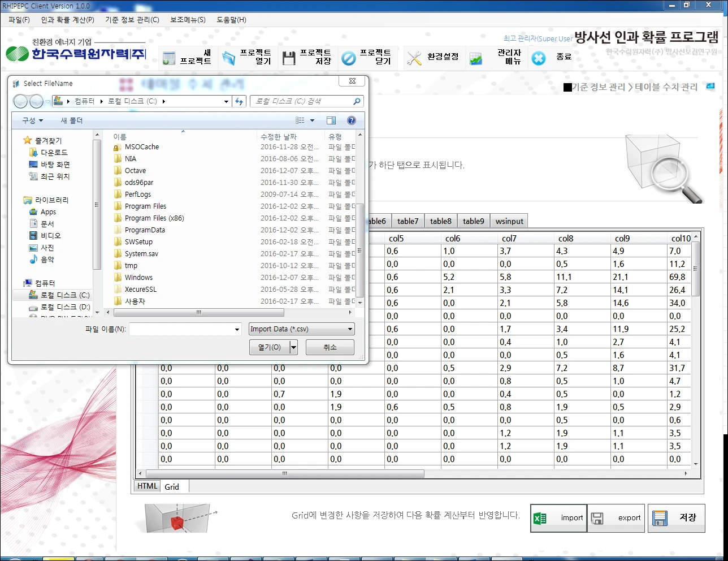Open the 인과 확률 계산(P) menu
The image size is (728, 561).
[x=68, y=20]
